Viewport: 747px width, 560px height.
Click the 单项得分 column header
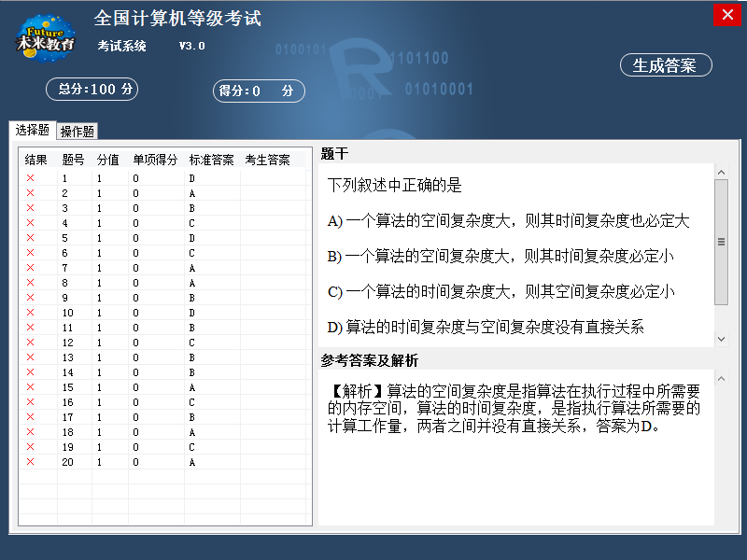pyautogui.click(x=155, y=160)
